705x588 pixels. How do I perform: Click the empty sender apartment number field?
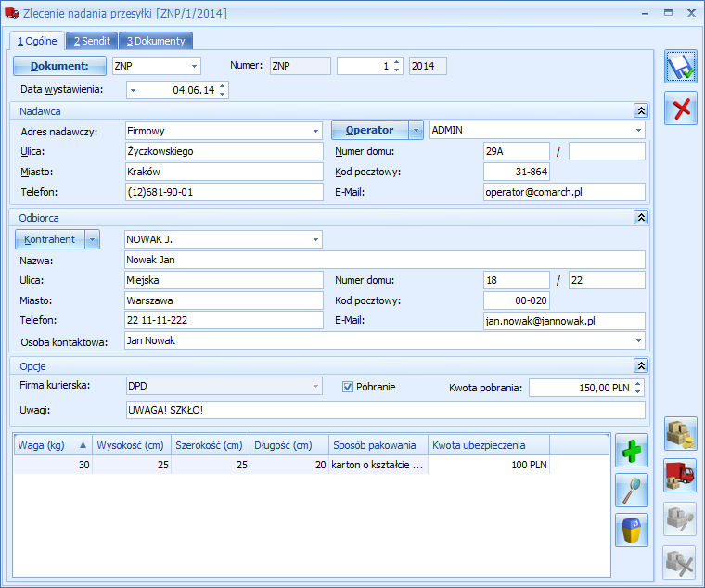[607, 151]
